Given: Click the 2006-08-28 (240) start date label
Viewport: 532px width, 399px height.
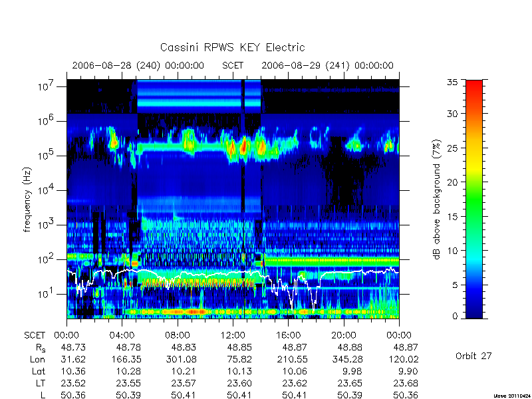Looking at the screenshot, I should pyautogui.click(x=138, y=65).
